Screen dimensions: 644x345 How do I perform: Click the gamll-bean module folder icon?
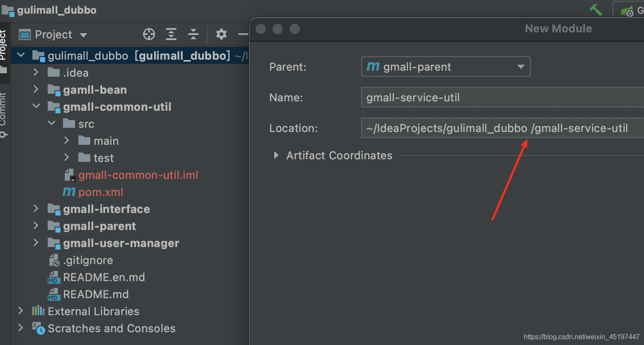click(x=54, y=90)
